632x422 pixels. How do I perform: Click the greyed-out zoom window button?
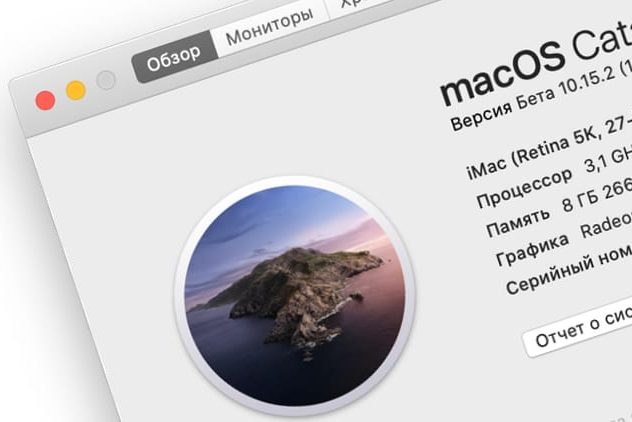[x=106, y=80]
